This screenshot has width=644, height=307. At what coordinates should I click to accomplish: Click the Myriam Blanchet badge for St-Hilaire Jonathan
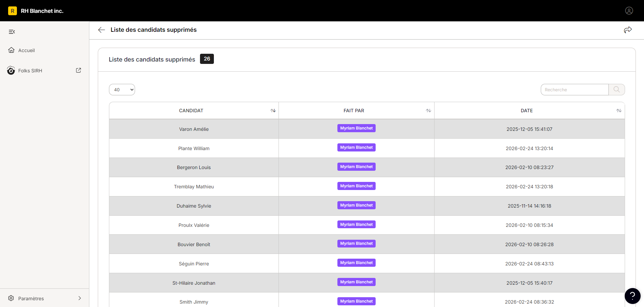click(356, 282)
